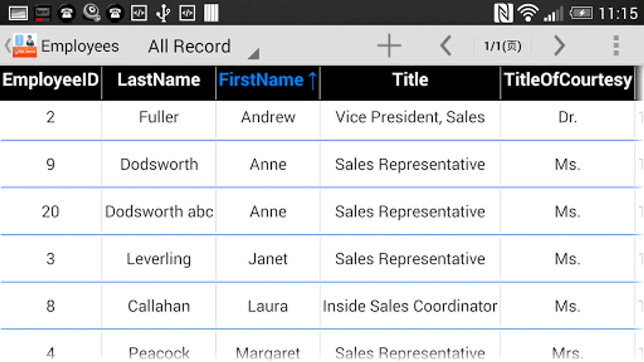Sort by the EmployeeID column header
The width and height of the screenshot is (644, 362).
[51, 80]
